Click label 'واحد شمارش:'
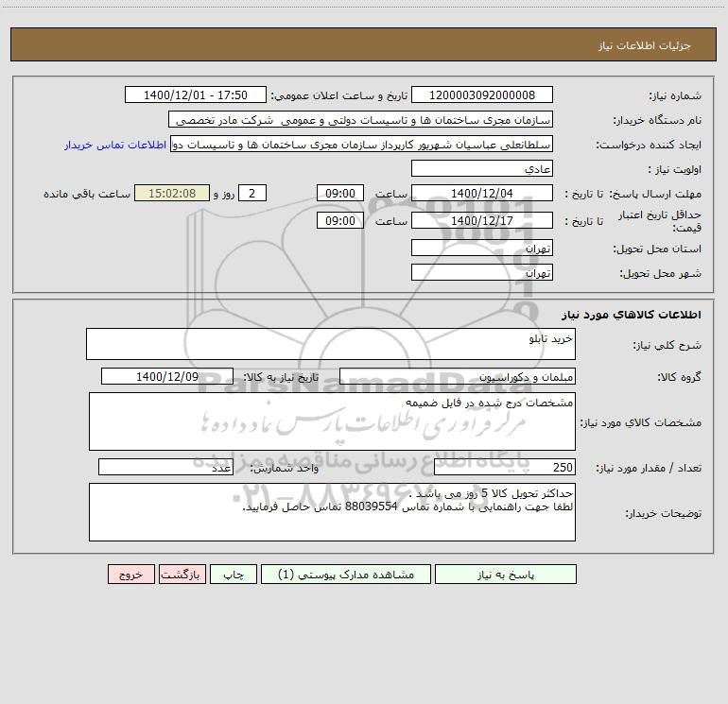 285,468
